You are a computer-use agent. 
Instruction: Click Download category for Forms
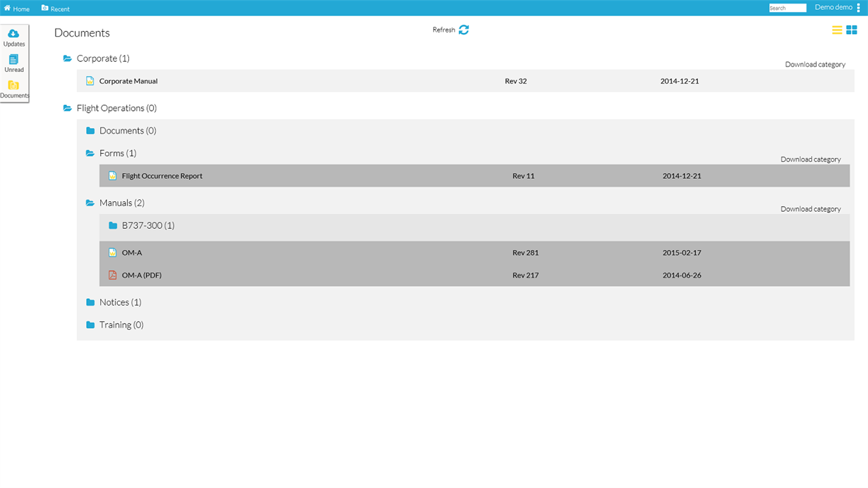[x=811, y=160]
